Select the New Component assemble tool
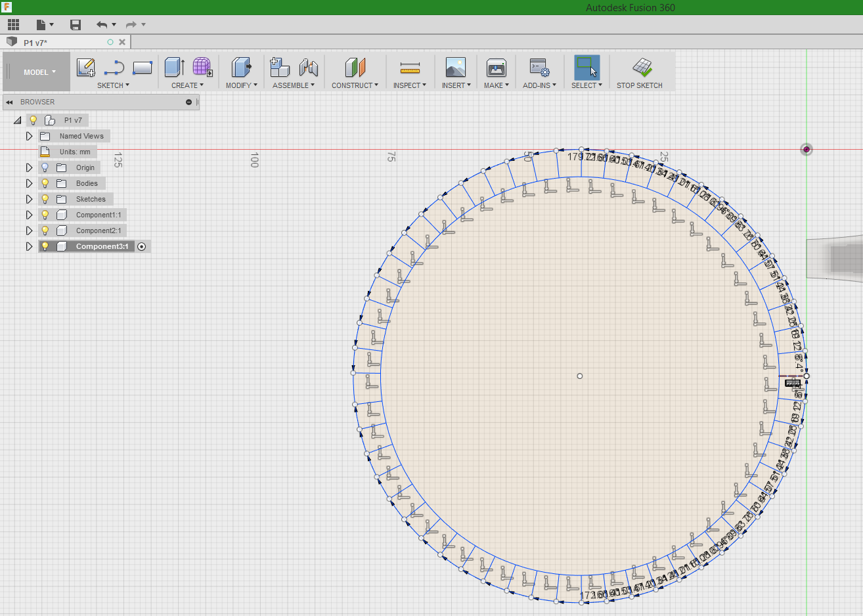 [280, 67]
